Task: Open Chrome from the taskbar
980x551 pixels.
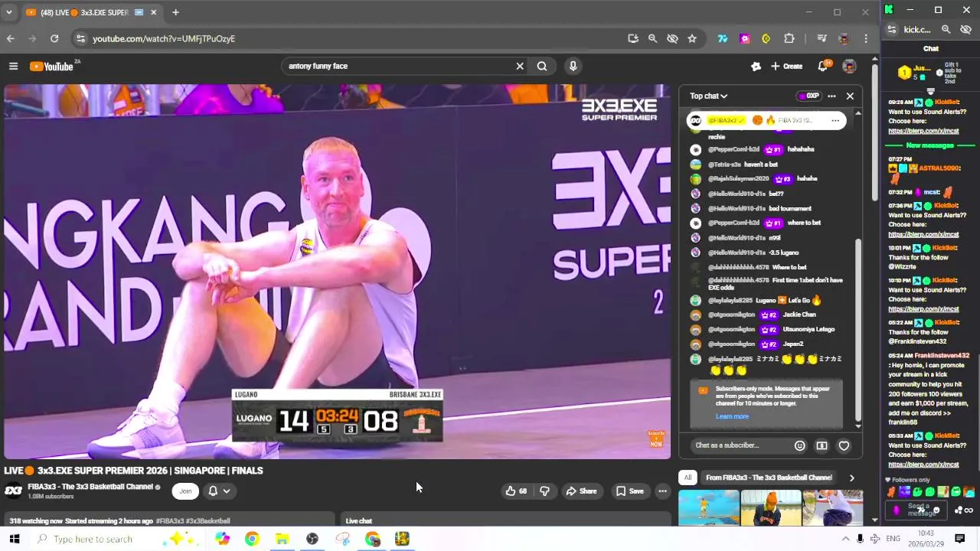Action: point(252,539)
